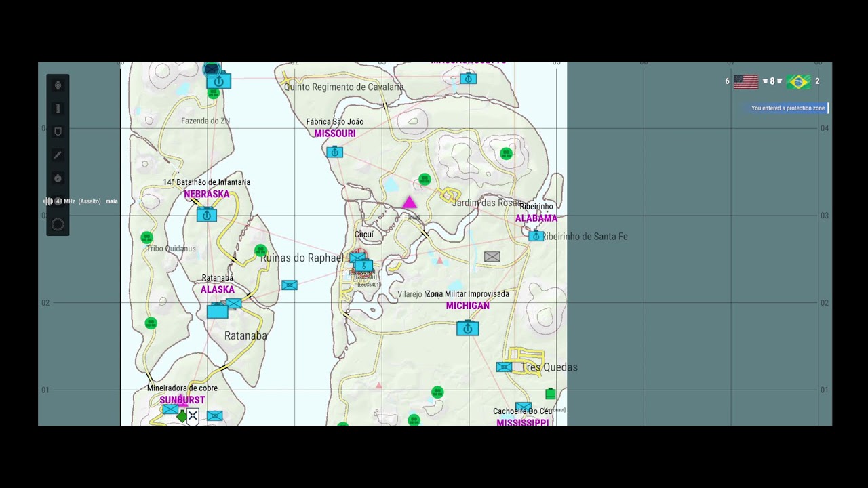The width and height of the screenshot is (868, 488).
Task: Click the green battery icon right of Três Quedas
Action: [550, 393]
